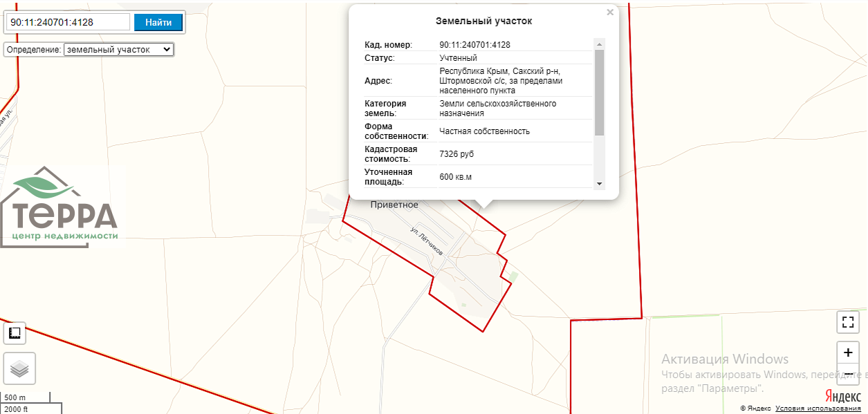The width and height of the screenshot is (868, 414).
Task: Open the map layers switcher
Action: click(x=19, y=369)
